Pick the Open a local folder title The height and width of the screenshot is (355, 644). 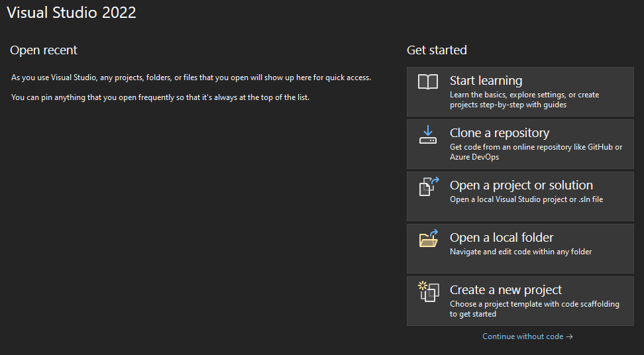point(501,238)
